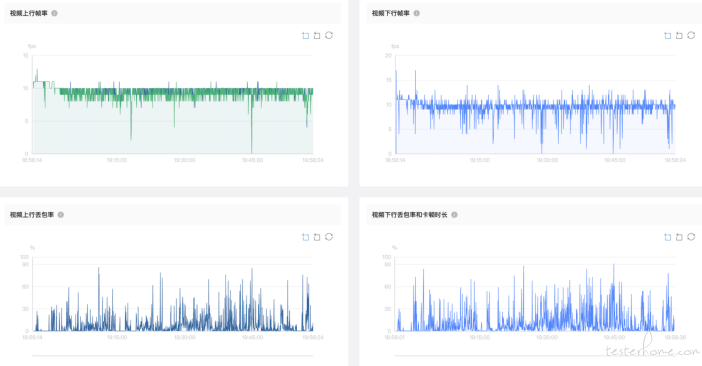Restore the 视频上行帧率 chart with refresh icon
This screenshot has height=366, width=702.
pyautogui.click(x=329, y=35)
